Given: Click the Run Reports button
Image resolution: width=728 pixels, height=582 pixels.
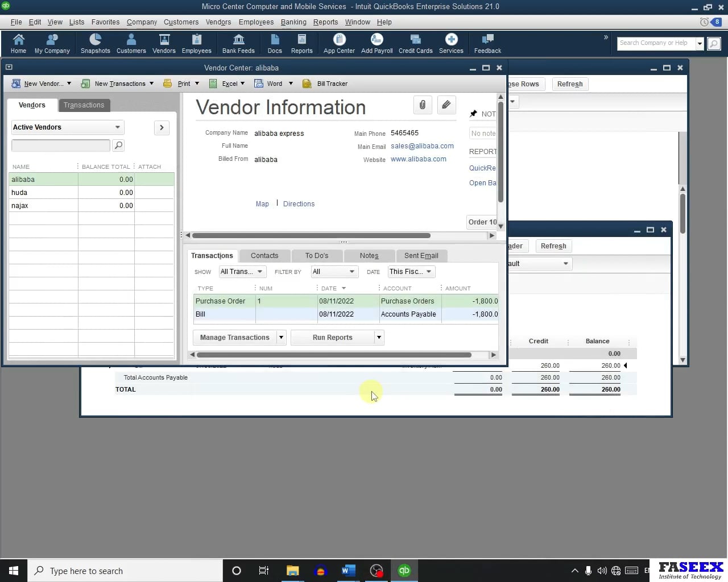Looking at the screenshot, I should click(x=333, y=338).
